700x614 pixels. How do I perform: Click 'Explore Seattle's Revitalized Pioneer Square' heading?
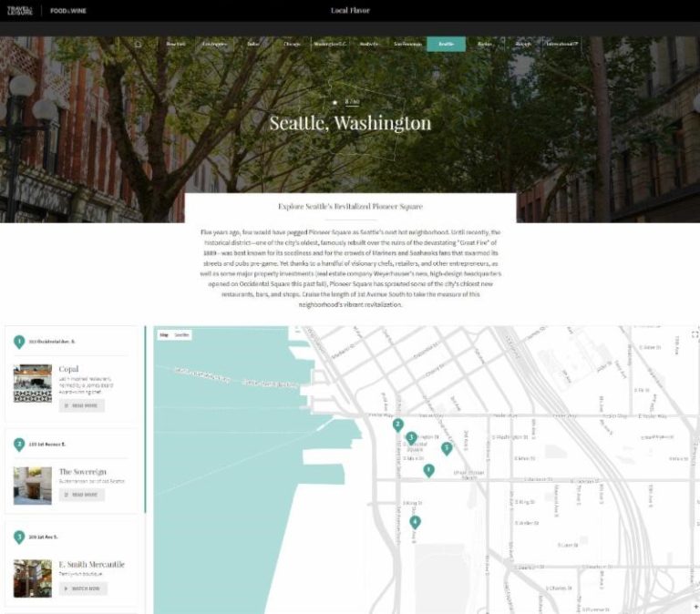pos(350,206)
